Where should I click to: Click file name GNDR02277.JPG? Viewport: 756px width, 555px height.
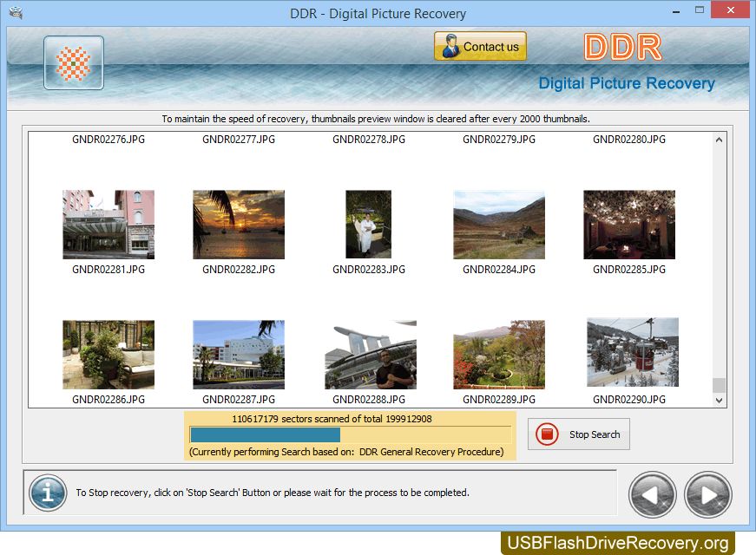[x=239, y=140]
